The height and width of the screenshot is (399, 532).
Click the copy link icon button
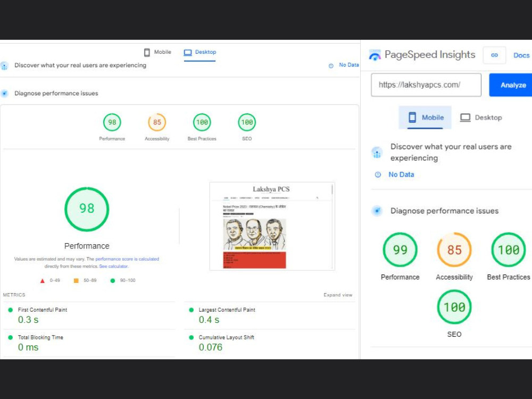(x=494, y=55)
